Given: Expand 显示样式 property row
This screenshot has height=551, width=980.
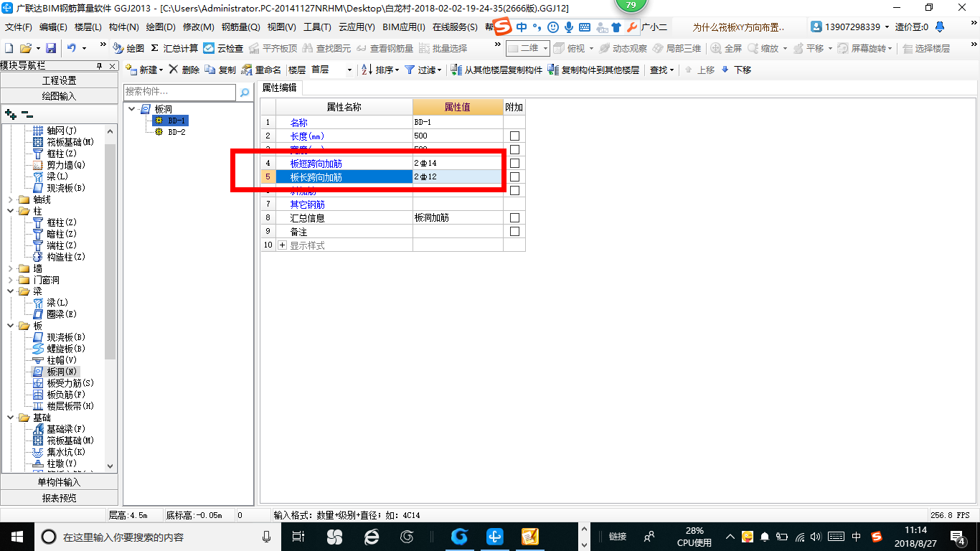Looking at the screenshot, I should pyautogui.click(x=282, y=245).
